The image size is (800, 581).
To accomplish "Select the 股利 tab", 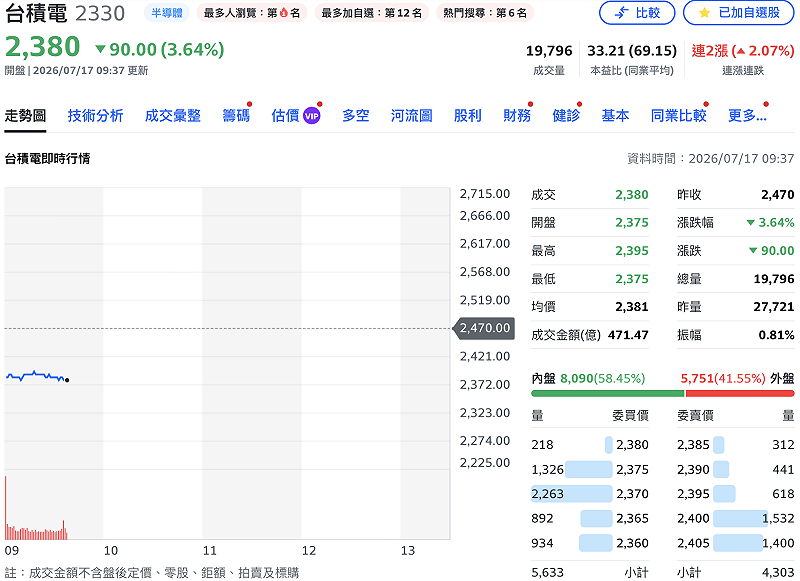I will pyautogui.click(x=467, y=116).
